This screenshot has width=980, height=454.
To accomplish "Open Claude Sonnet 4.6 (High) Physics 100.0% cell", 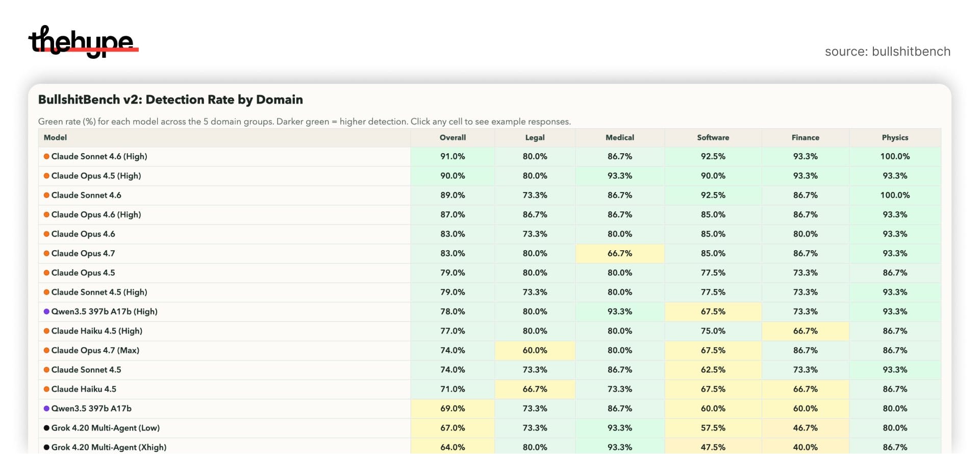I will tap(895, 157).
